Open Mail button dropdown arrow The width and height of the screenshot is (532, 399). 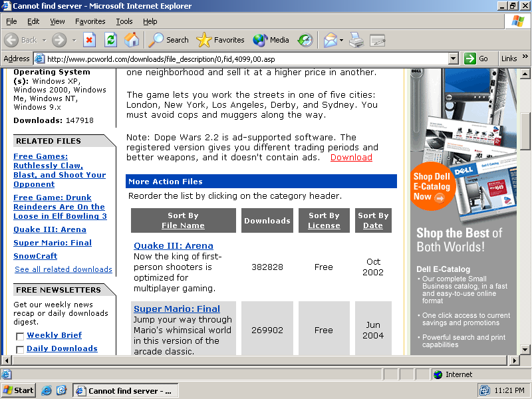tap(341, 40)
